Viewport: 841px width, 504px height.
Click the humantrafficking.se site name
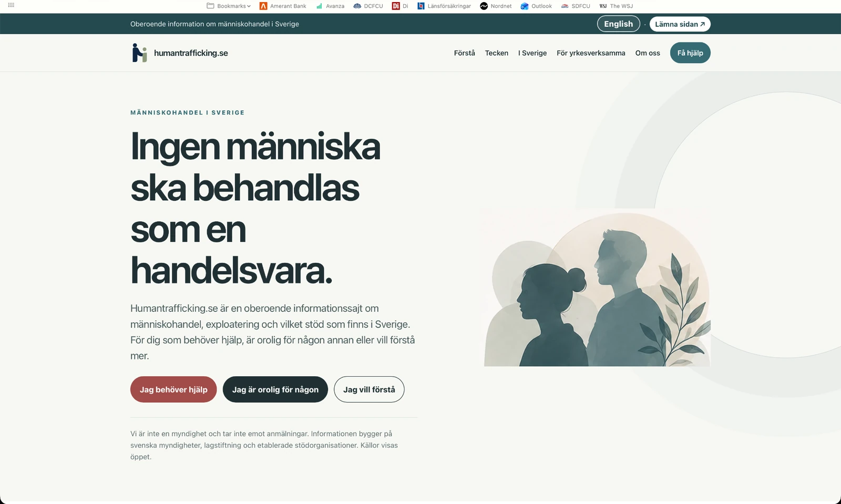191,53
